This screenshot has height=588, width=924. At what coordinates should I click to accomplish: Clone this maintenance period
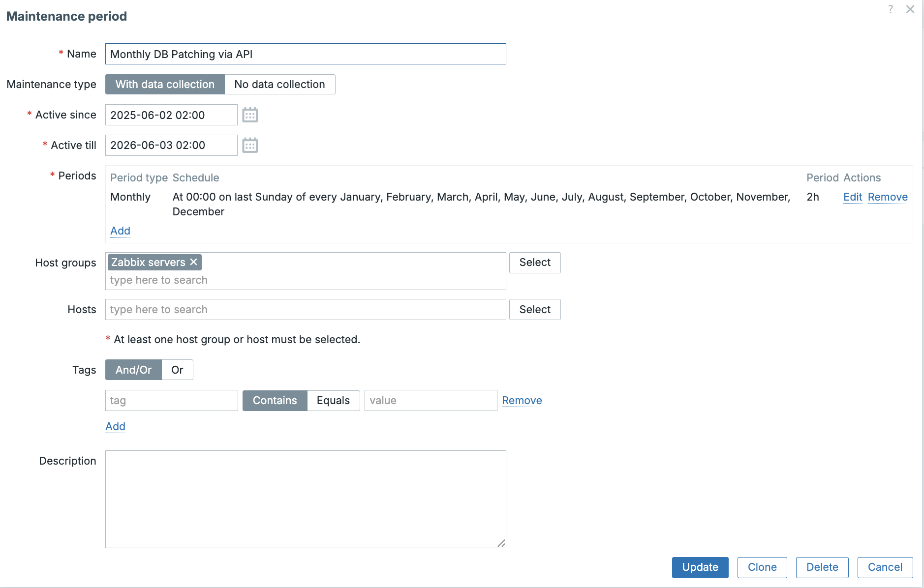click(762, 567)
